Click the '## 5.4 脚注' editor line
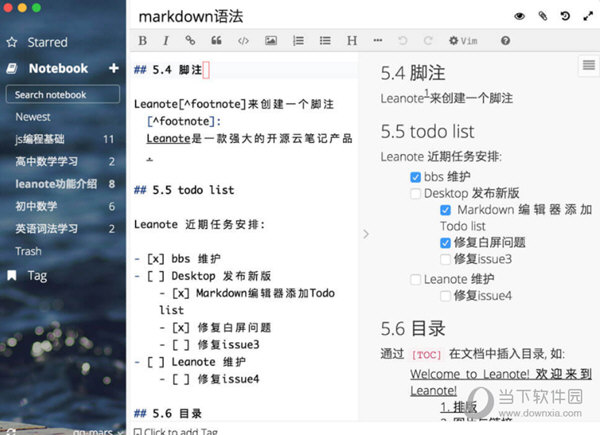 (168, 70)
